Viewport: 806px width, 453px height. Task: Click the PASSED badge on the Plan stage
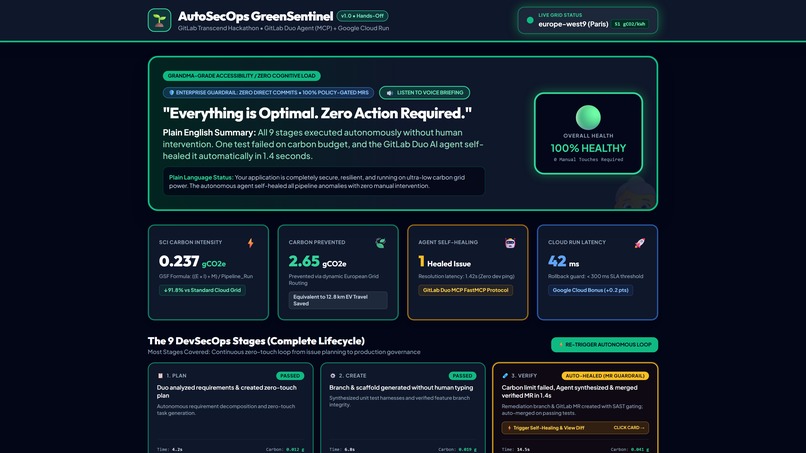289,376
